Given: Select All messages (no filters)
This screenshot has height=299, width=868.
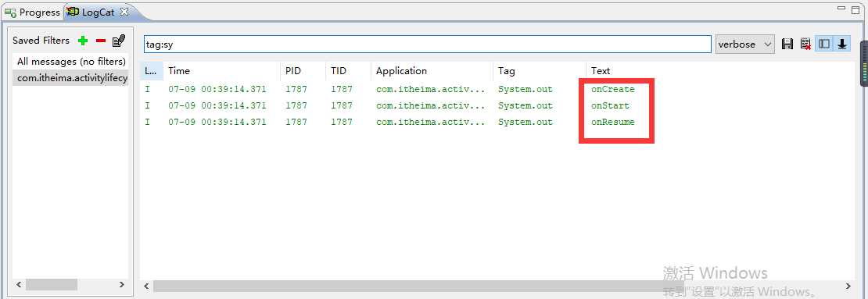Looking at the screenshot, I should (71, 62).
